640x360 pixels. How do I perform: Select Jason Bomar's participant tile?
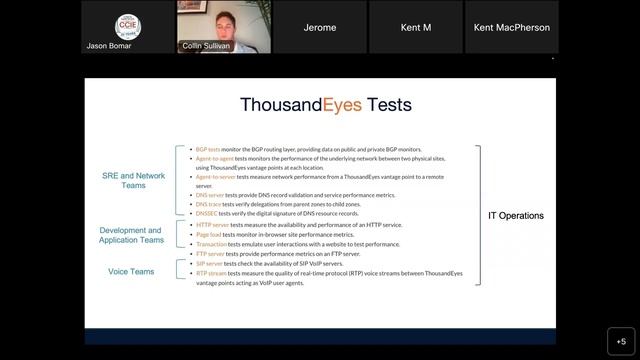[x=128, y=27]
